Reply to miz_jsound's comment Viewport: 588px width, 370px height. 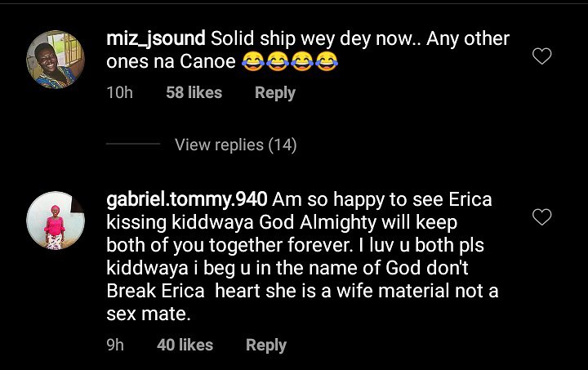tap(274, 93)
